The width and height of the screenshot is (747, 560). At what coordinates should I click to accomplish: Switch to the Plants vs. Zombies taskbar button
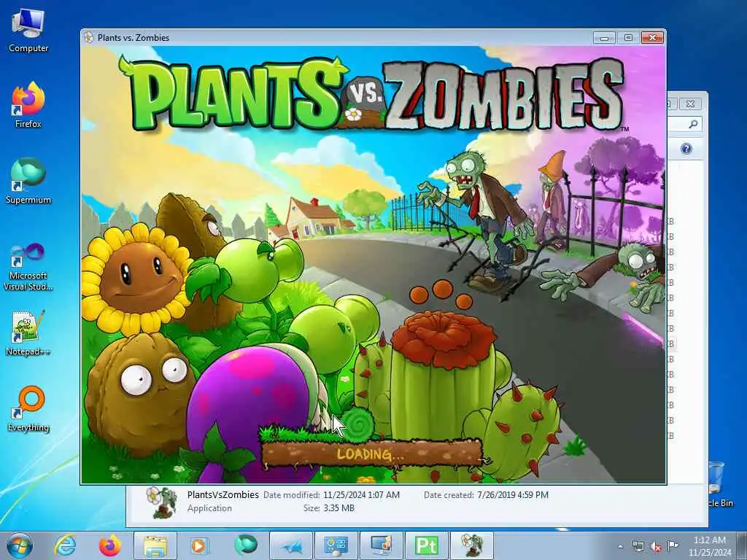(x=472, y=545)
